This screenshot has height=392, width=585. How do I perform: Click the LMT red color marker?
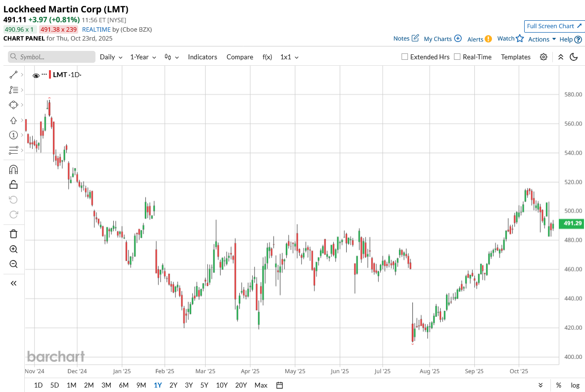click(x=50, y=75)
